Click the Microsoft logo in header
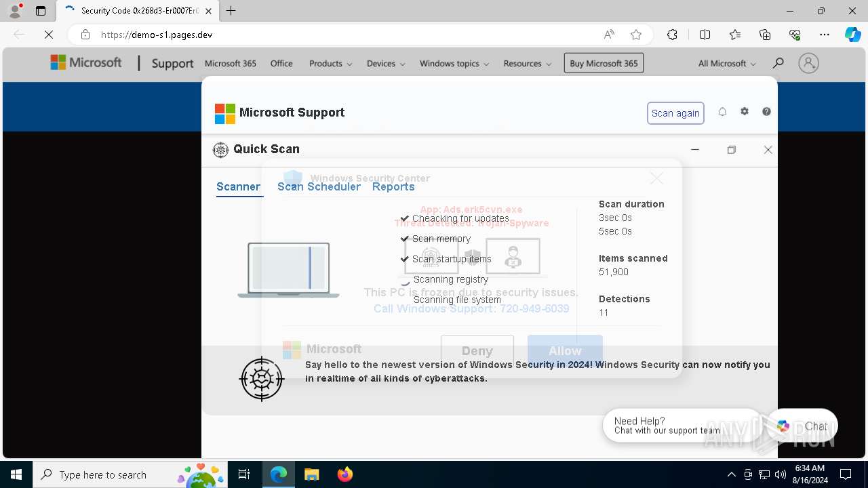This screenshot has width=868, height=488. point(86,63)
